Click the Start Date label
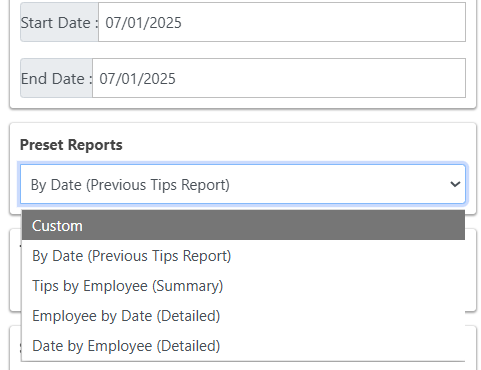481x370 pixels. tap(59, 22)
